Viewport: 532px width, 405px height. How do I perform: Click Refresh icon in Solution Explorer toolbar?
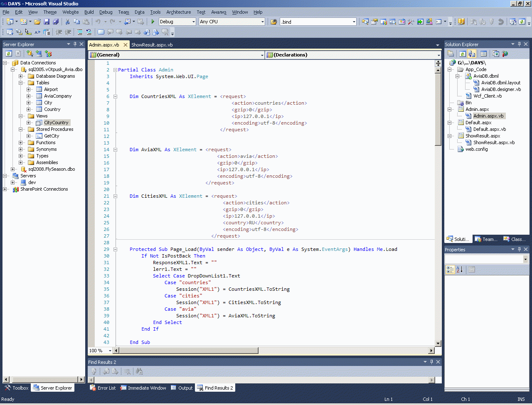click(462, 54)
